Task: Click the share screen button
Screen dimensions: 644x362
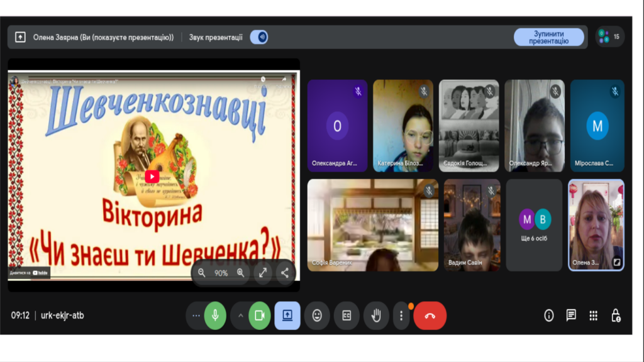Action: [287, 315]
